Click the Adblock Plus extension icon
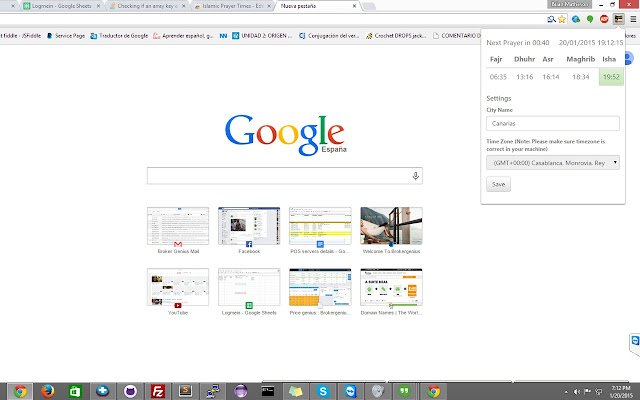Viewport: 640px width, 400px height. [604, 19]
